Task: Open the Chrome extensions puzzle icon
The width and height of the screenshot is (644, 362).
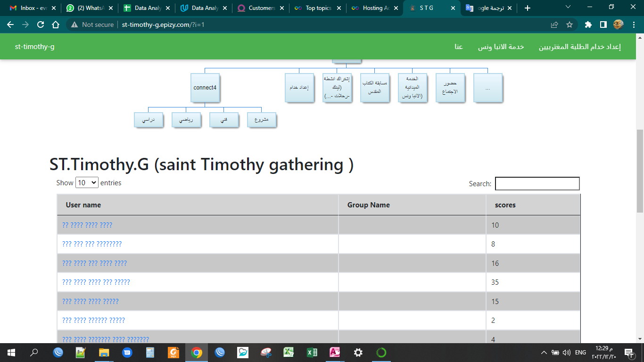Action: click(588, 25)
